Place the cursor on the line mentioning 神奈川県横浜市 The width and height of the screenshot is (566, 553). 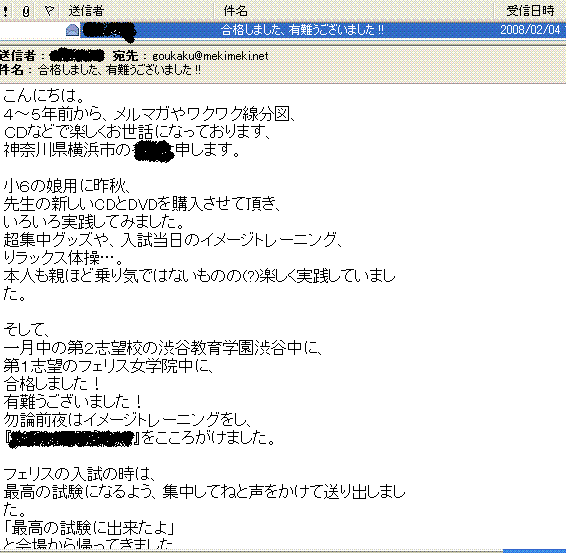(x=122, y=150)
